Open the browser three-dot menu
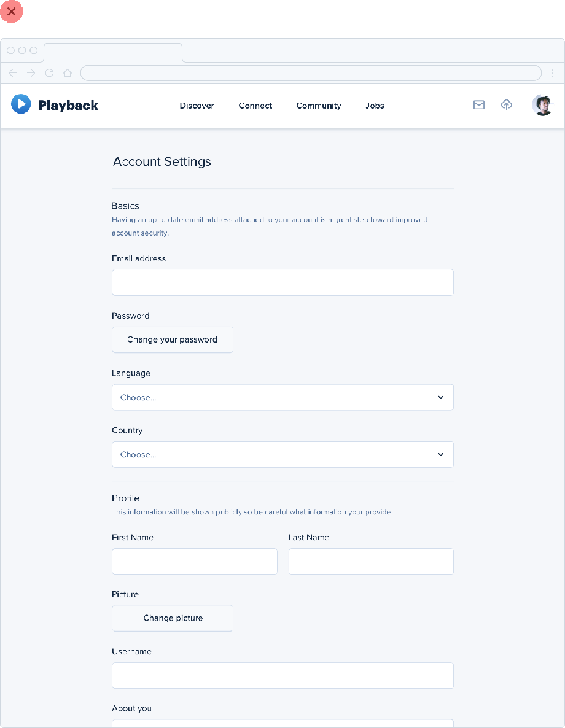This screenshot has width=565, height=728. 553,73
